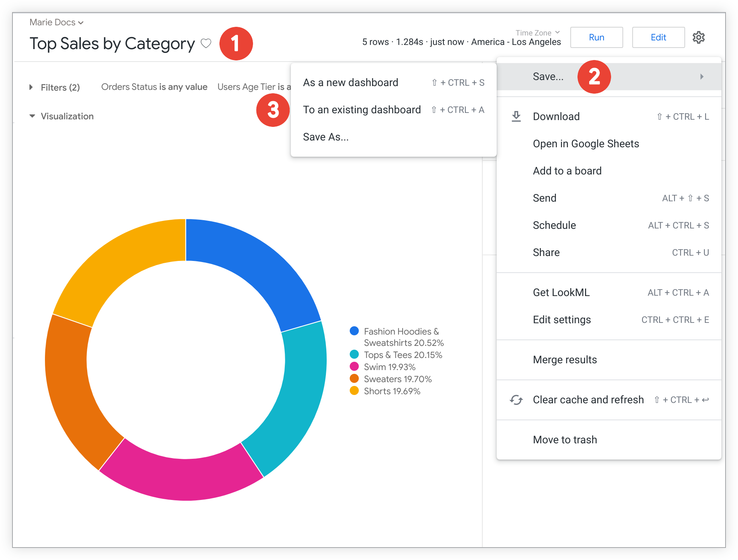Click the gear settings icon
This screenshot has width=738, height=560.
click(699, 38)
